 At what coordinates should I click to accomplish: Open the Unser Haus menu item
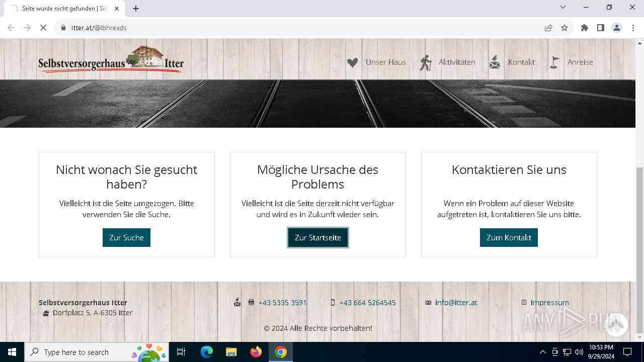pos(385,62)
